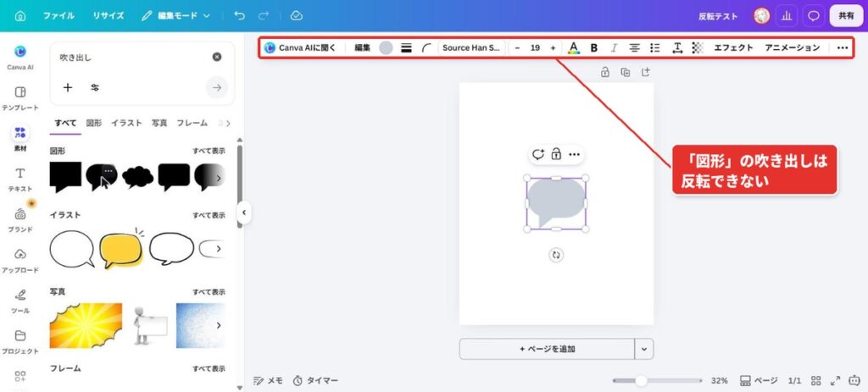This screenshot has height=392, width=868.
Task: Decrease font size with minus
Action: coord(517,47)
